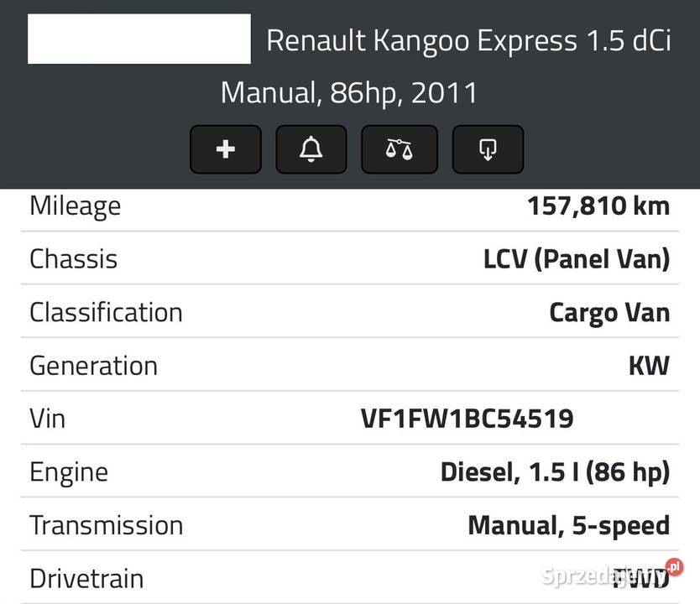This screenshot has height=604, width=700.
Task: Click the VIN number VF1FW1BC54519
Action: pos(468,418)
